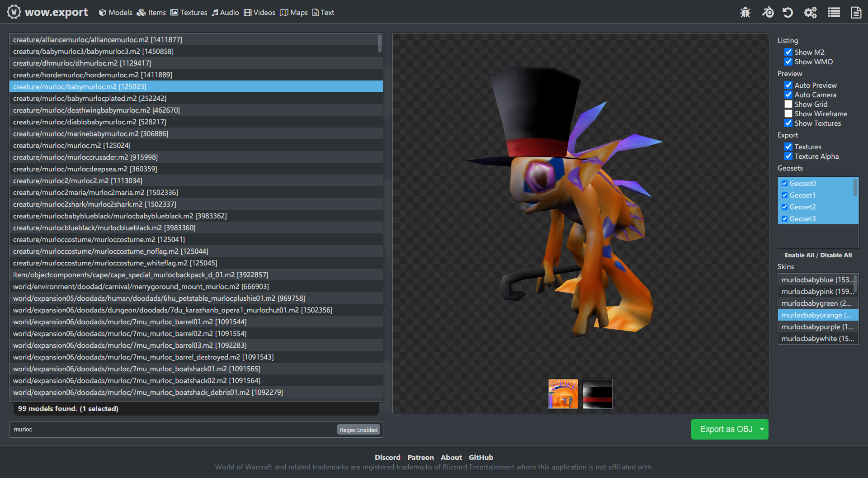Select the murlocbabypurple skin

click(x=817, y=327)
